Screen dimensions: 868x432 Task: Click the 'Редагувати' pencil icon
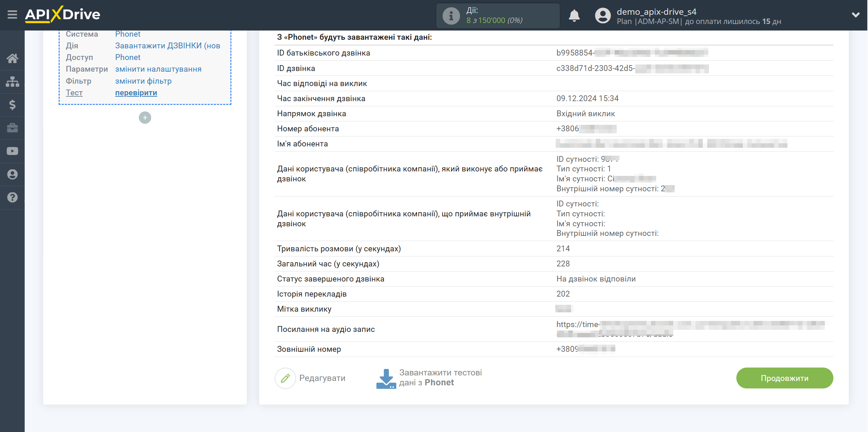[x=285, y=378]
